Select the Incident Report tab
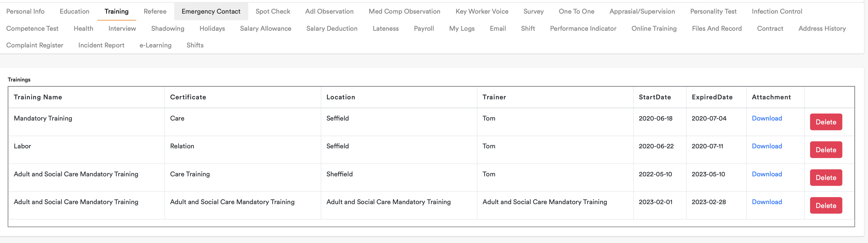The height and width of the screenshot is (243, 868). 101,45
